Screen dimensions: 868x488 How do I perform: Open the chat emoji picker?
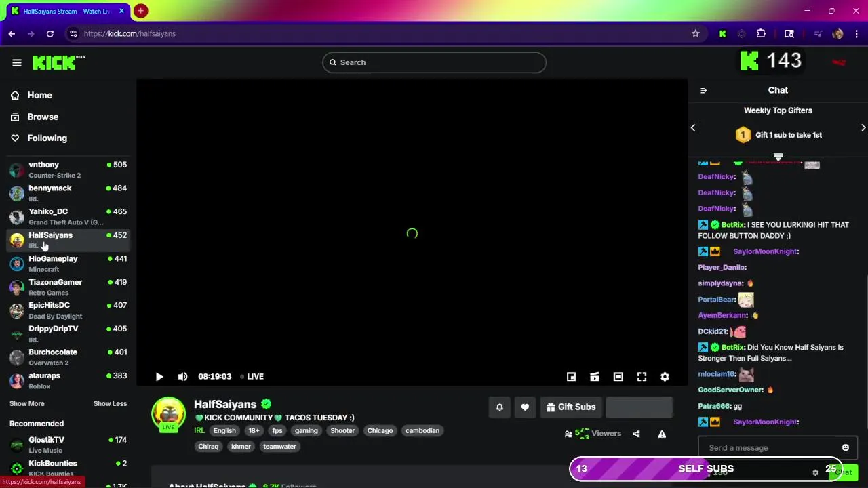coord(846,448)
